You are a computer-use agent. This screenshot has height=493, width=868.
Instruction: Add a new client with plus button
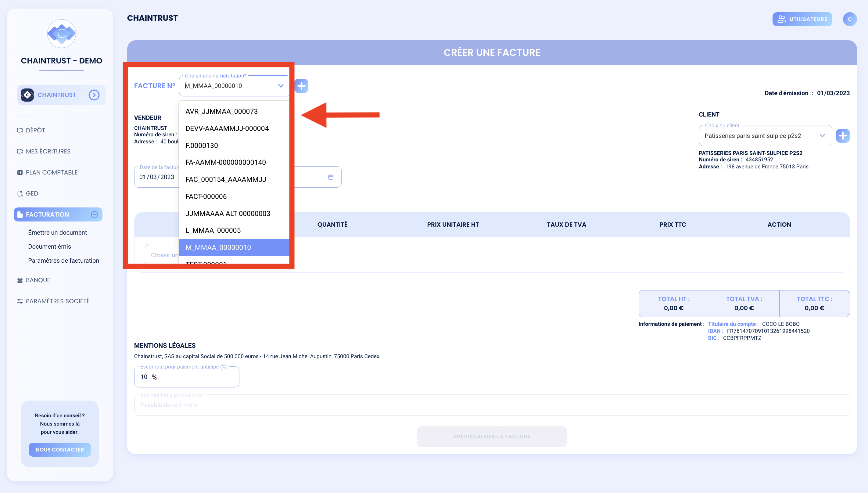843,136
